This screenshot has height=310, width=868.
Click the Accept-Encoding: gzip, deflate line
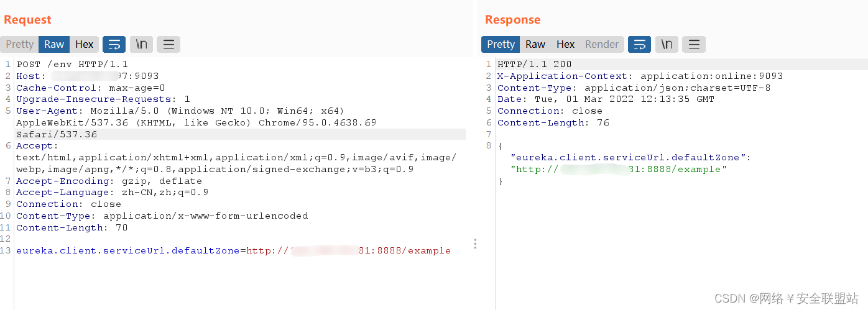109,181
